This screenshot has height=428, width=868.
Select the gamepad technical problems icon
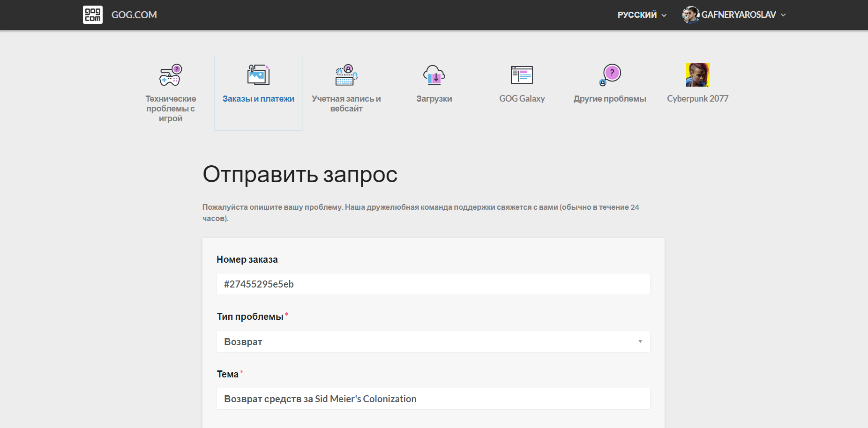click(171, 75)
